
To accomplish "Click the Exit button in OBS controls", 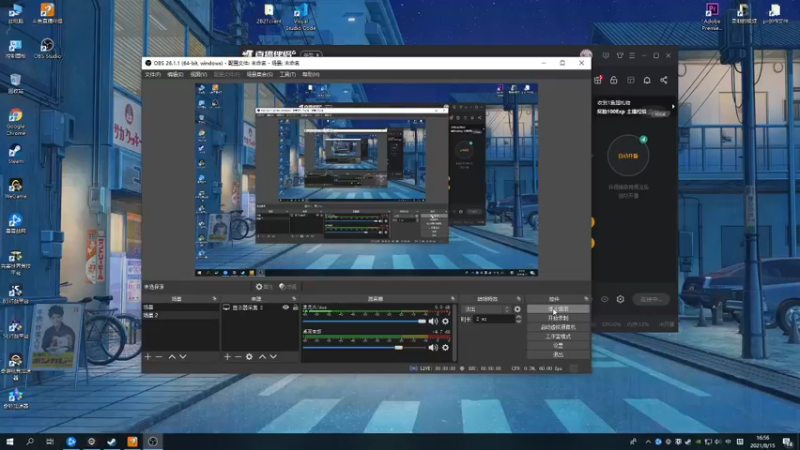I will (558, 354).
